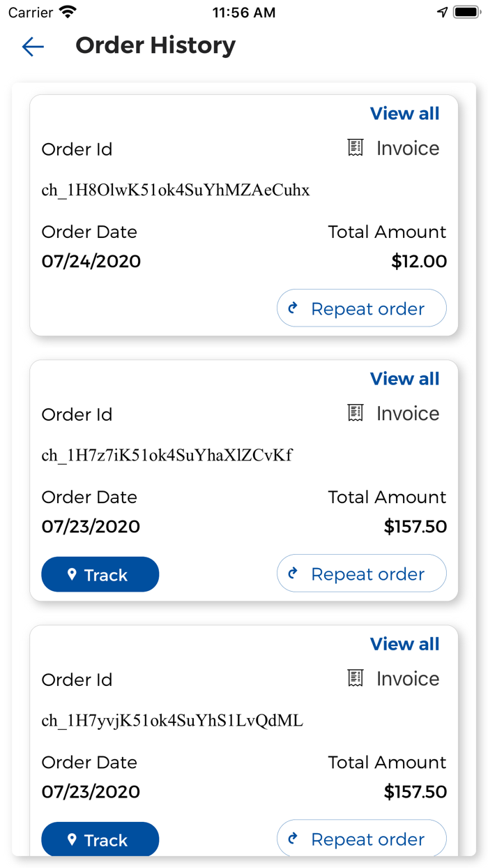Tap the location pin icon inside second Track button

(72, 574)
